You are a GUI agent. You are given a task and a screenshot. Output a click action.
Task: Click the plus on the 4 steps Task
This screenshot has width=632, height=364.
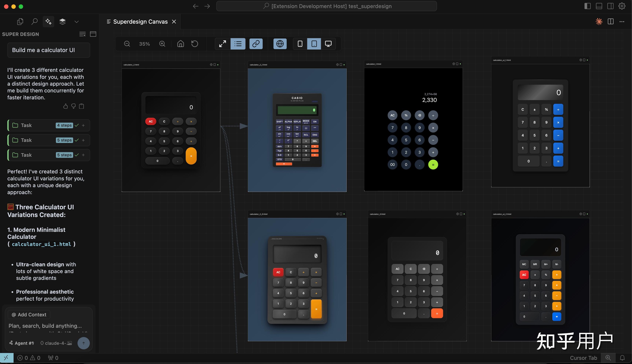(83, 125)
